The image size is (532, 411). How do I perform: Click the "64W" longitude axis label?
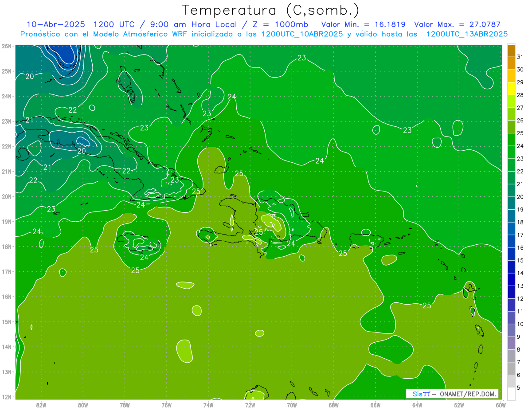point(417,405)
